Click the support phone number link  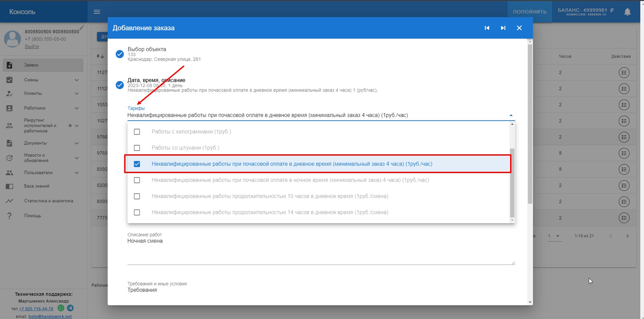[x=36, y=309]
